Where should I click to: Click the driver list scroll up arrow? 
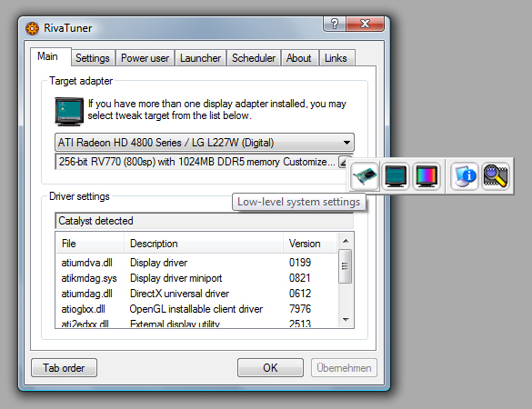346,241
